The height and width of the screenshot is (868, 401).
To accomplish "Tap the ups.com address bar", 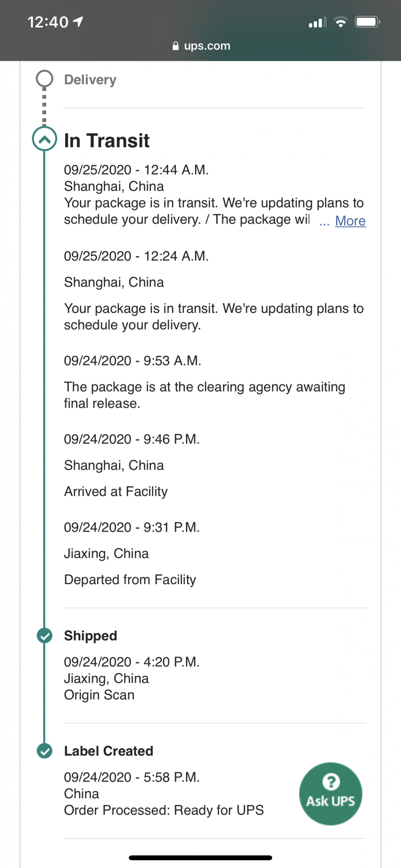I will point(201,46).
